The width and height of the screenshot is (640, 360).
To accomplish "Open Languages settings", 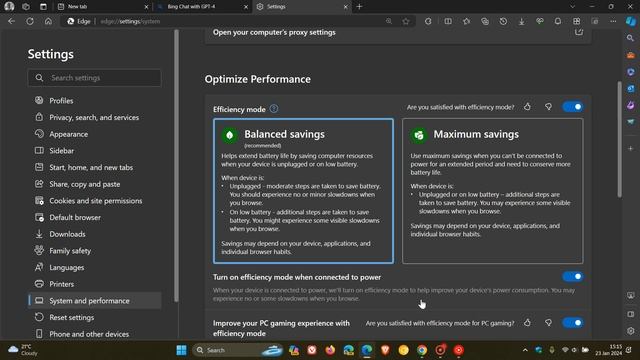I will [x=95, y=267].
